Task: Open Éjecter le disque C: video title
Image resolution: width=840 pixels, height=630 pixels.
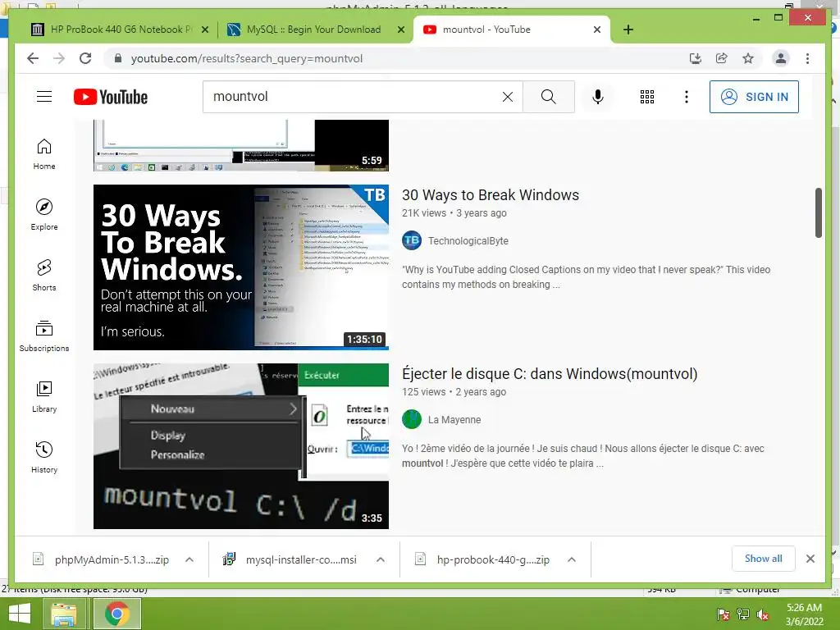Action: 550,374
